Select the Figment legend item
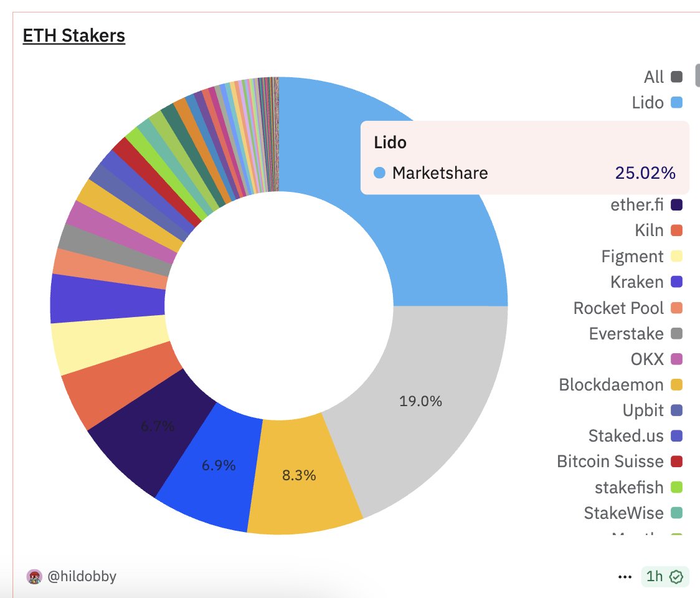The width and height of the screenshot is (700, 598). [642, 257]
